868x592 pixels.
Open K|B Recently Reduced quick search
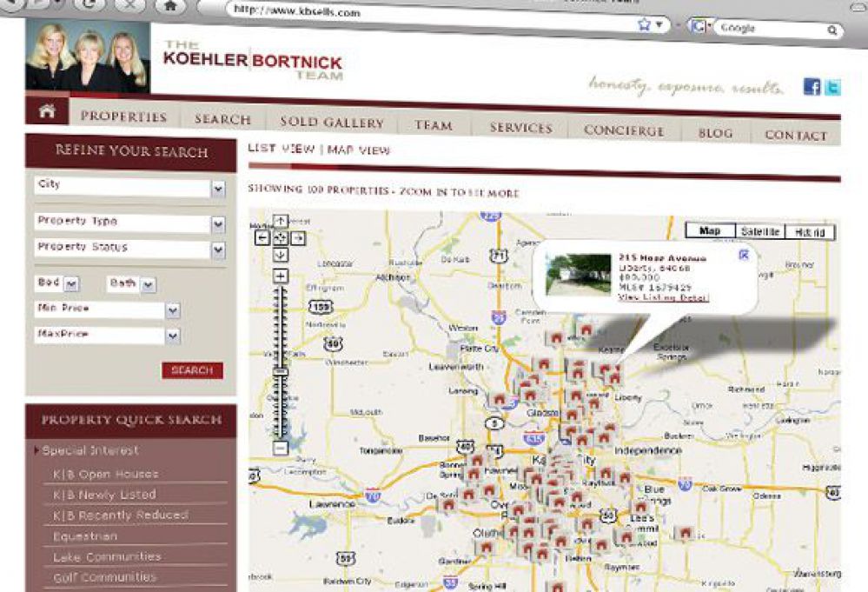121,515
